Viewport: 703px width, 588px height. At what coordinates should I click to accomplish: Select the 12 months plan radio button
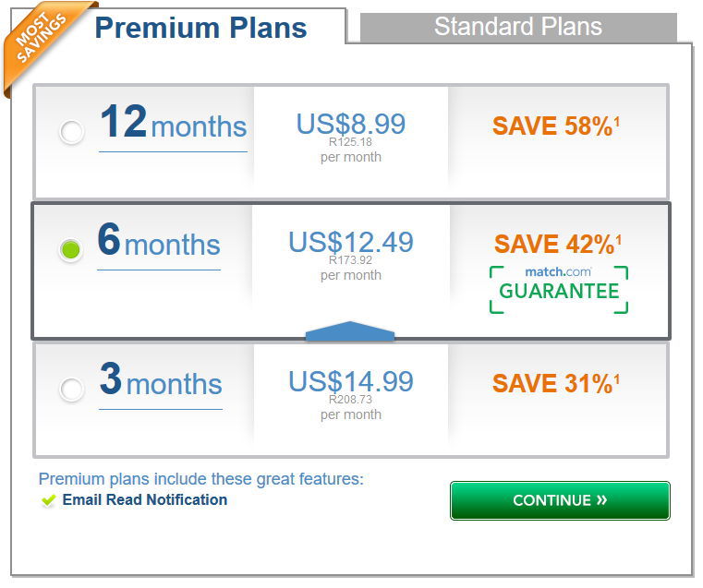click(x=72, y=132)
